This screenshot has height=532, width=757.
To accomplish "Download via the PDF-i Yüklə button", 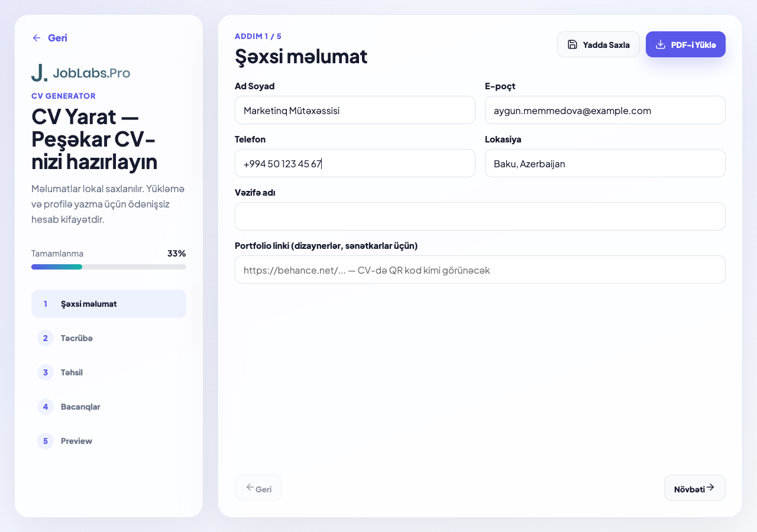I will [x=685, y=44].
